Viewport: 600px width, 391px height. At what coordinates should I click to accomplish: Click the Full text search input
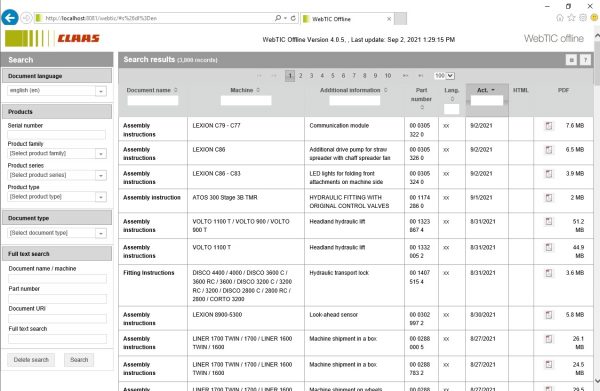[x=57, y=339]
